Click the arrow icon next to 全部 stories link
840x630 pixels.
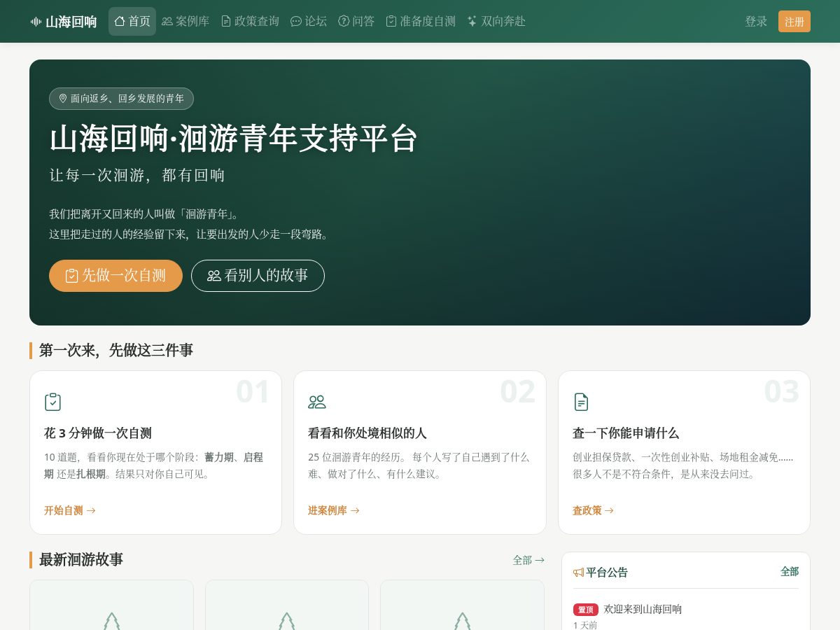pos(540,560)
